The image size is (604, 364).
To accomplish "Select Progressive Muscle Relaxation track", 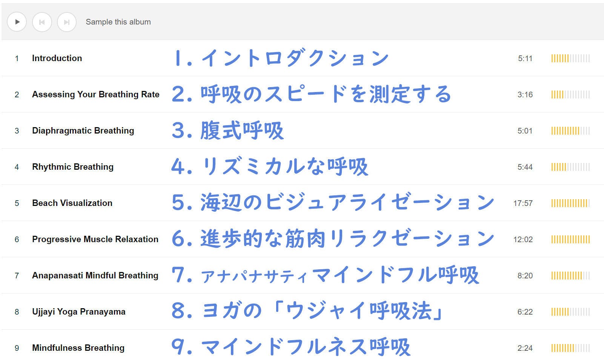I will [x=95, y=239].
